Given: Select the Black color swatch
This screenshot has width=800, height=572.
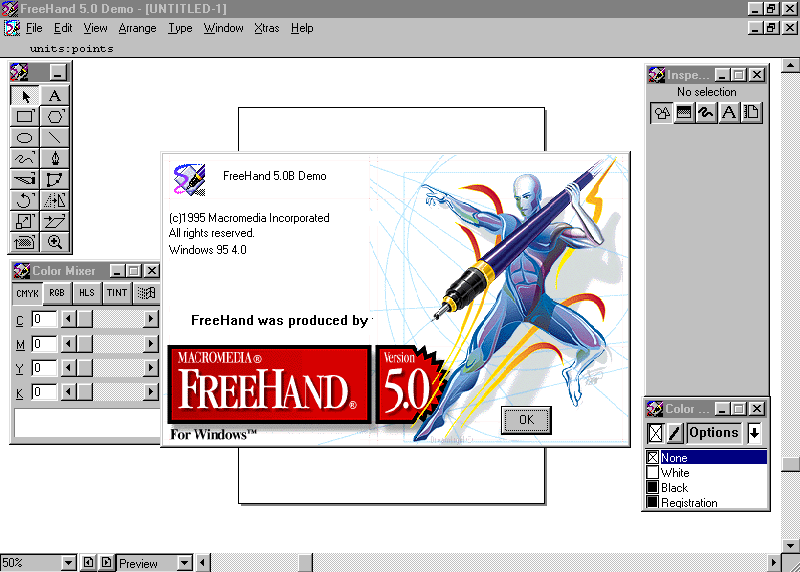Looking at the screenshot, I should pyautogui.click(x=674, y=488).
